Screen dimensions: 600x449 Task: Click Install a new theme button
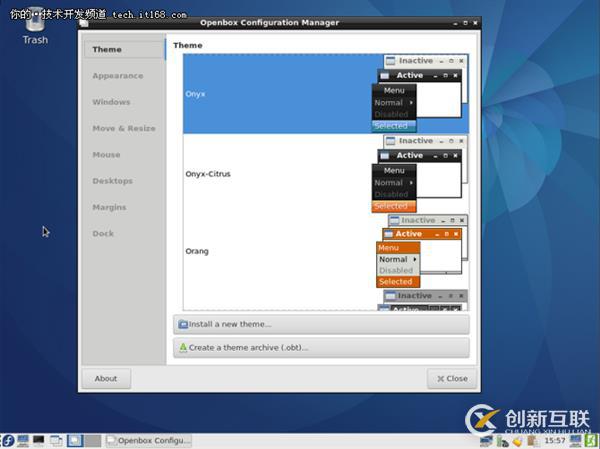point(321,325)
